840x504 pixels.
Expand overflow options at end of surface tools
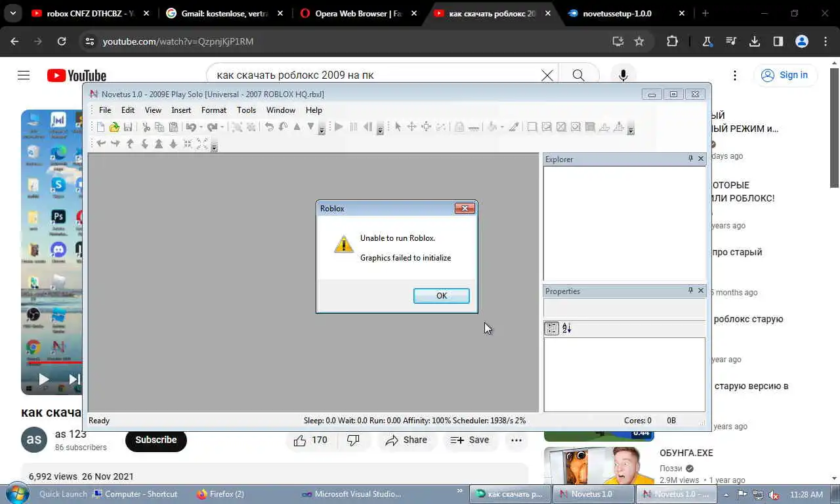631,130
